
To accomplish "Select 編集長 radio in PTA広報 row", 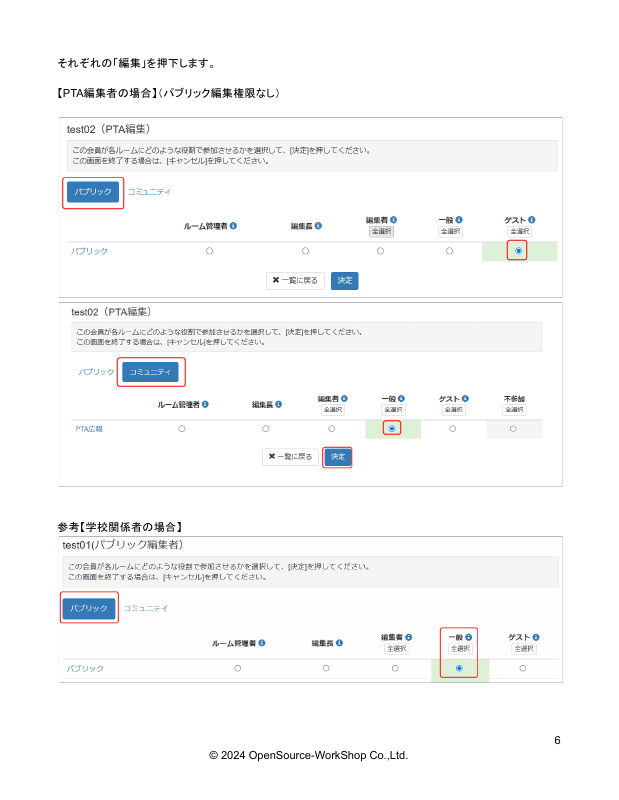I will pos(265,429).
